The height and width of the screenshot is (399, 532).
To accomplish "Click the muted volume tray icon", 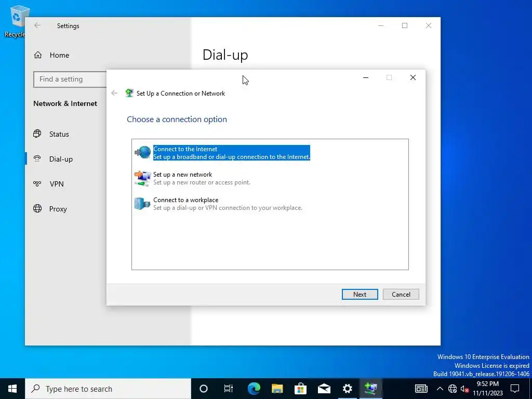I will click(464, 389).
